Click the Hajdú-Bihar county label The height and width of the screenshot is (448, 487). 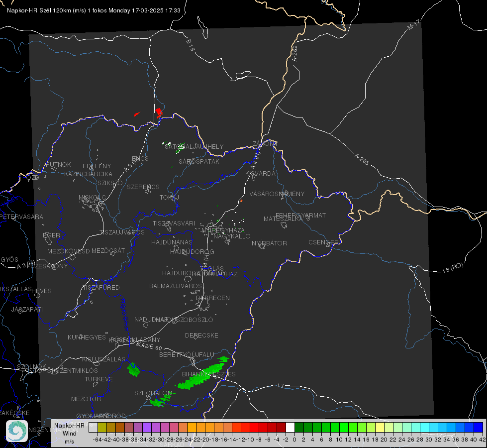click(124, 315)
